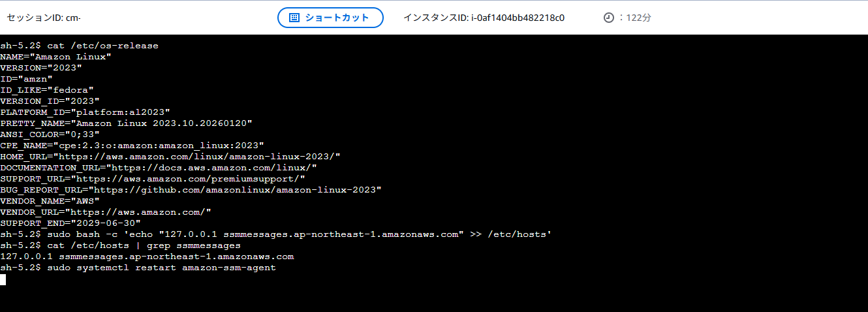This screenshot has width=868, height=312.
Task: Click the terminal cursor block
Action: tap(3, 279)
